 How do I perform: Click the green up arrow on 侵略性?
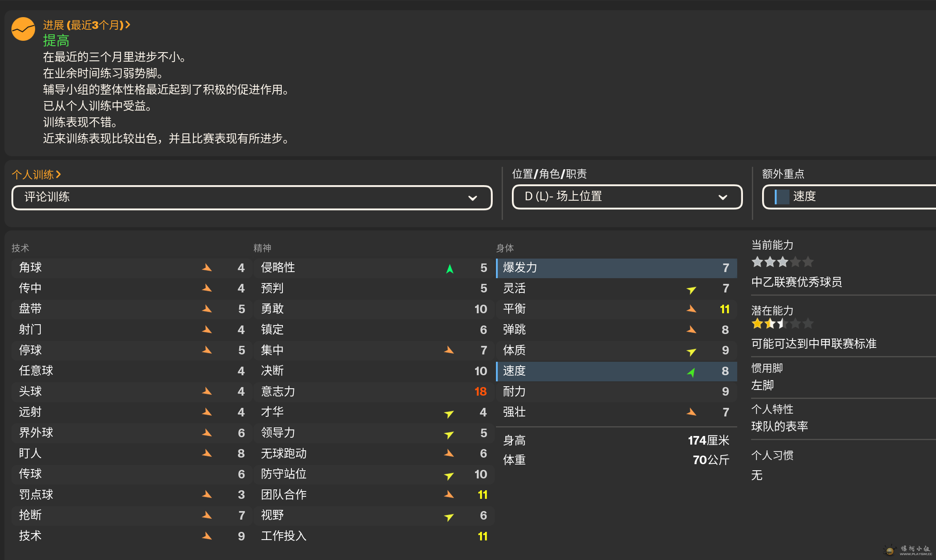449,269
